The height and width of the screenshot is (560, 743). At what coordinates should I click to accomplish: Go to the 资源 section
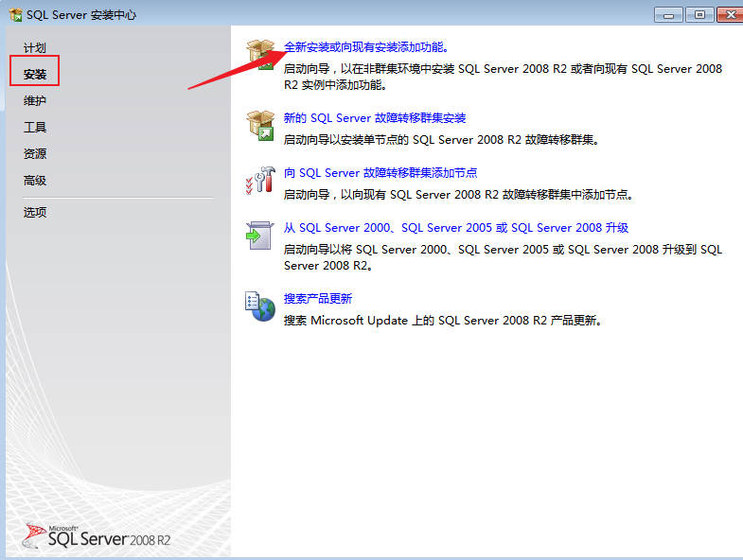point(35,153)
